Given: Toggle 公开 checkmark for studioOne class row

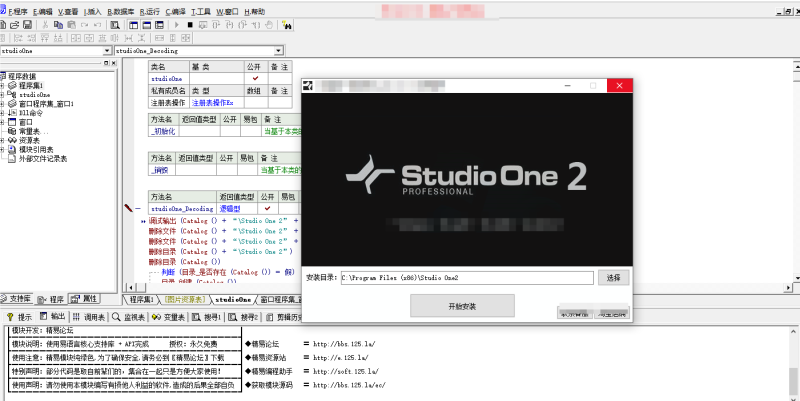Looking at the screenshot, I should (255, 79).
